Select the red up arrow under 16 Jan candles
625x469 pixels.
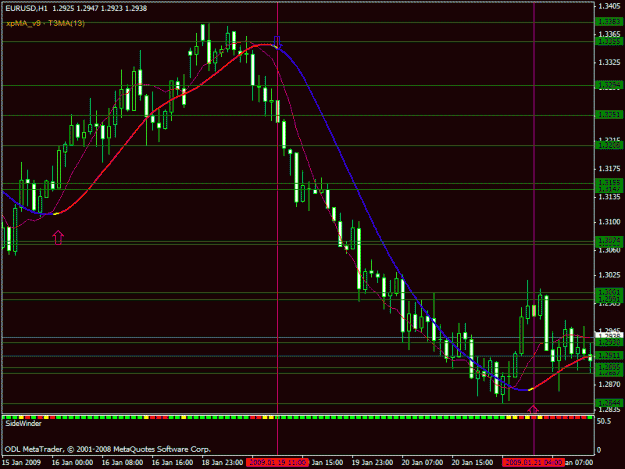pos(58,237)
